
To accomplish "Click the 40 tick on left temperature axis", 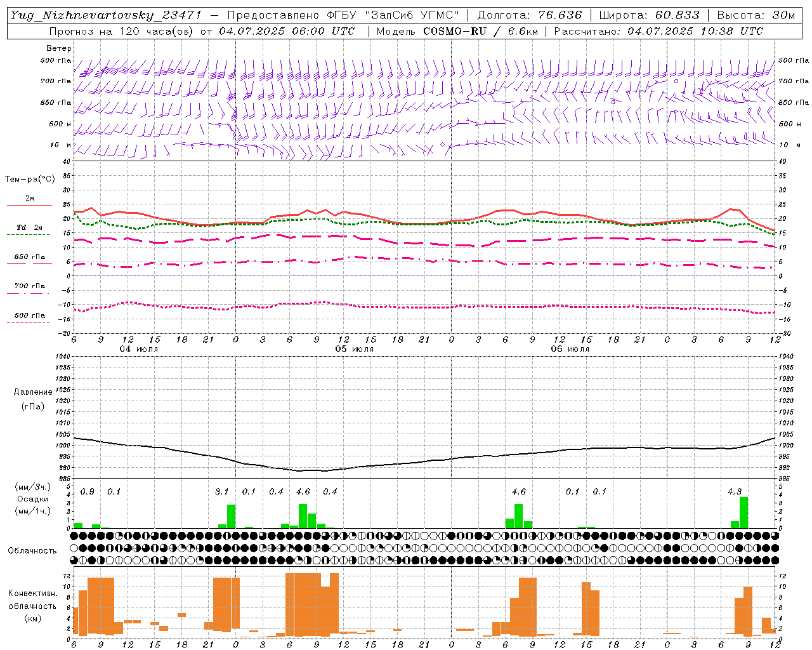I will (x=68, y=162).
